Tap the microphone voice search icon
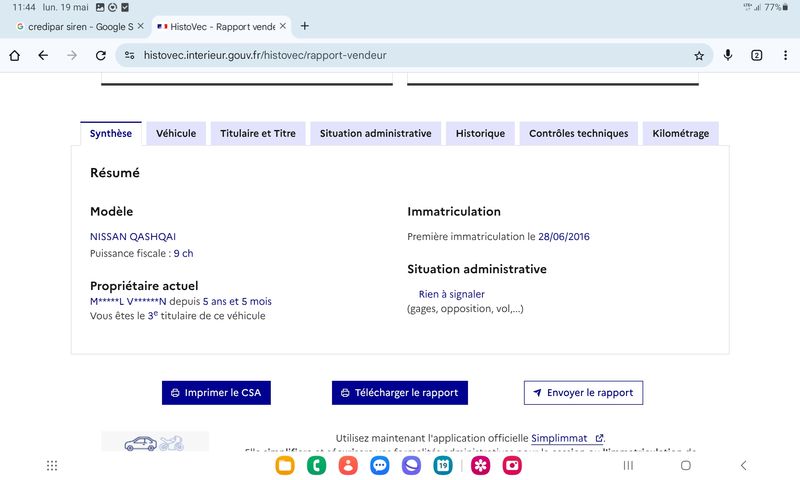The image size is (800, 480). [x=728, y=55]
